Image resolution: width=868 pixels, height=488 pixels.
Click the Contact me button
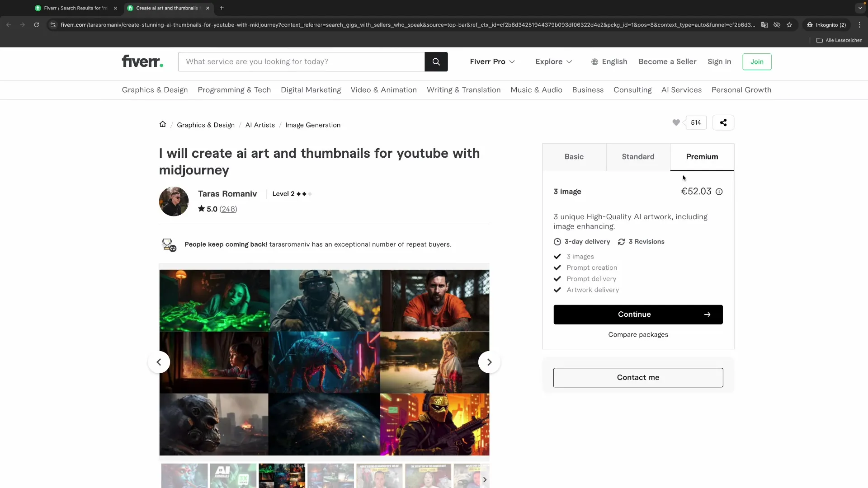click(637, 377)
